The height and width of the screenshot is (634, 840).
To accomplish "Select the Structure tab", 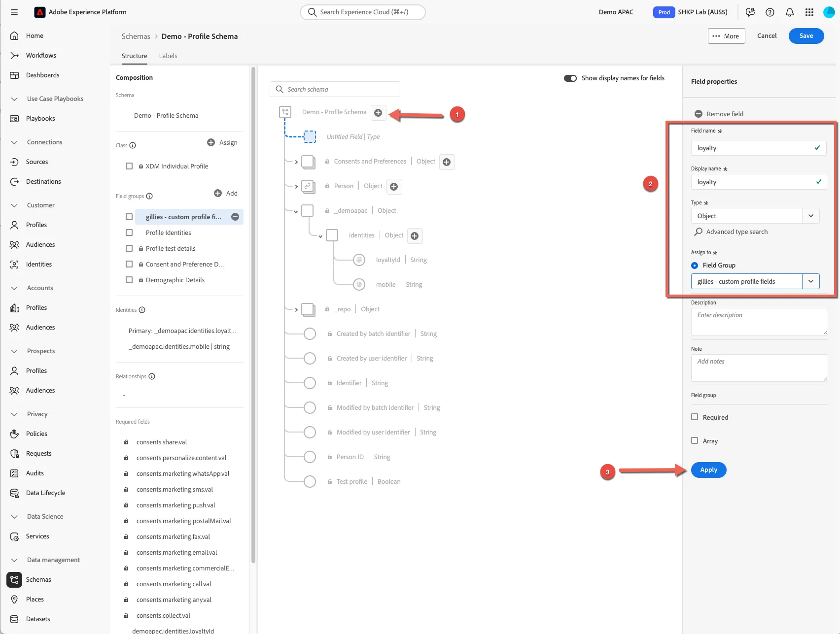I will (135, 56).
